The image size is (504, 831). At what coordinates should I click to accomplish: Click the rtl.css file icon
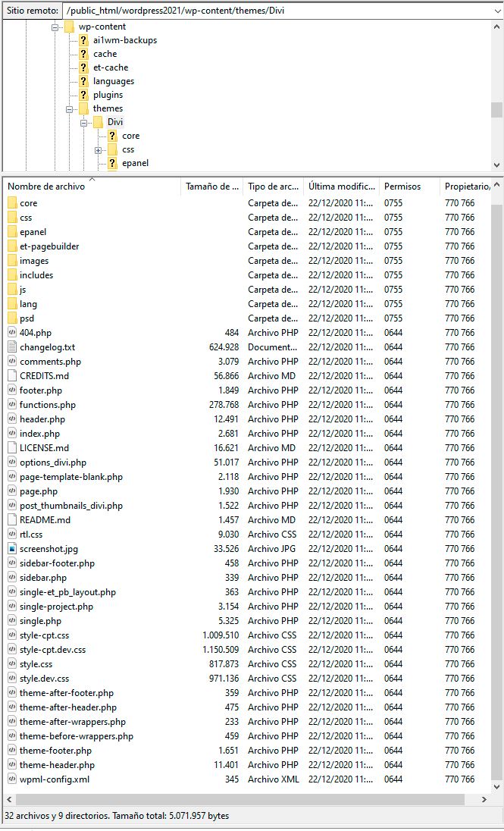[13, 535]
